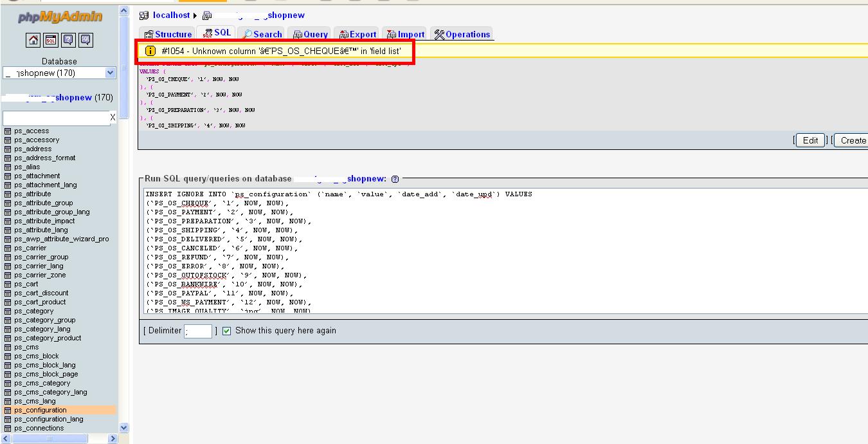Open the Operations tab
The height and width of the screenshot is (444, 868).
[x=462, y=34]
